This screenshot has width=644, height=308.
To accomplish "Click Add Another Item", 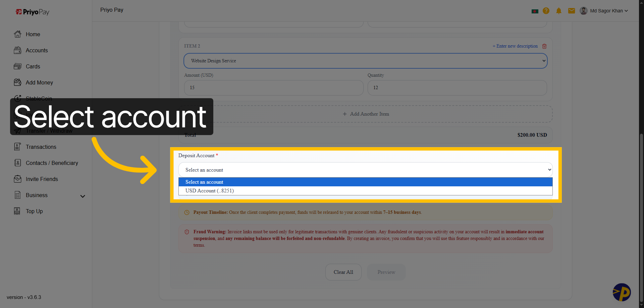I will tap(366, 114).
